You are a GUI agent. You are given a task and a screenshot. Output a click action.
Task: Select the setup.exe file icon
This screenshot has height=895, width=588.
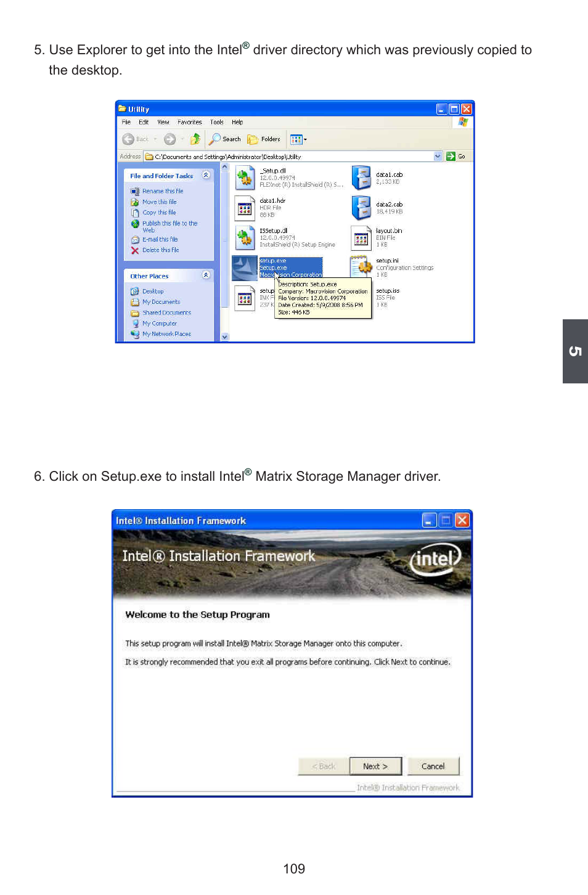[244, 268]
